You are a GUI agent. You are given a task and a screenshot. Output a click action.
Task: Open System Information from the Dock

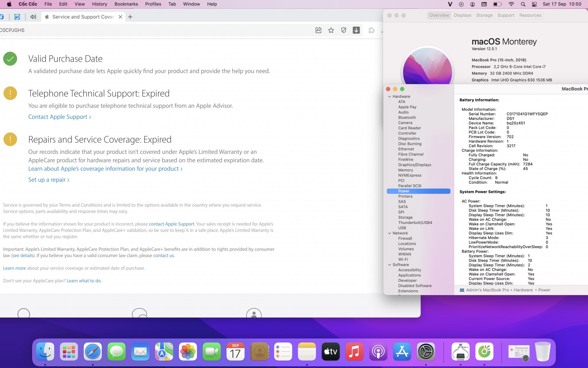(460, 352)
